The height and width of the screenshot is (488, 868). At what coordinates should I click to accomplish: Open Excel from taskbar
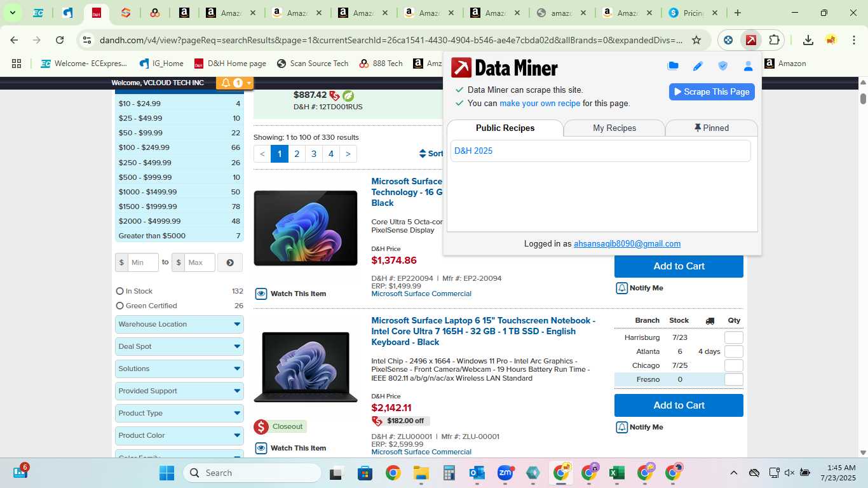click(615, 473)
